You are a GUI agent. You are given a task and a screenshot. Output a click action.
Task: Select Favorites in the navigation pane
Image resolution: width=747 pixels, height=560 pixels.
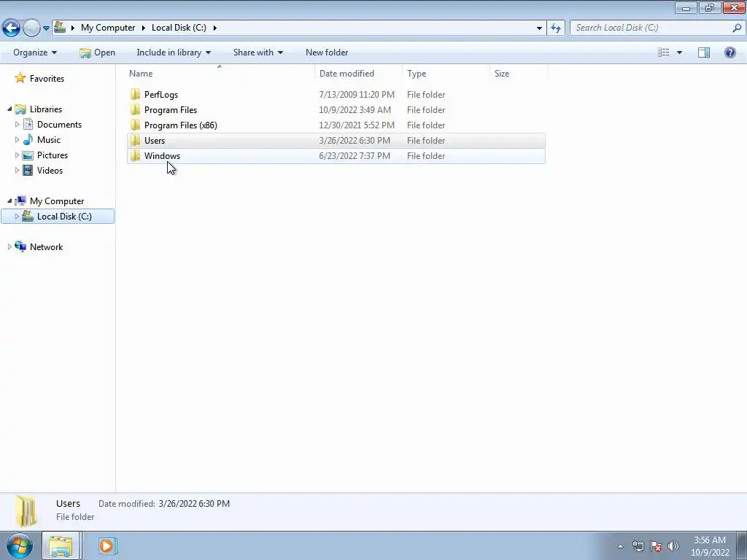point(47,79)
